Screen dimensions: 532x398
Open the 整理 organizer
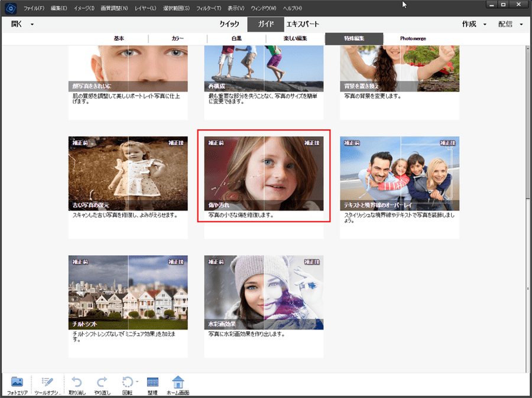(x=153, y=386)
